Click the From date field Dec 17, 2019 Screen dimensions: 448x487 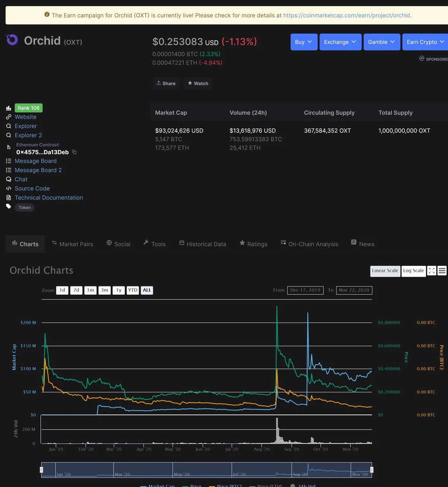pyautogui.click(x=305, y=290)
